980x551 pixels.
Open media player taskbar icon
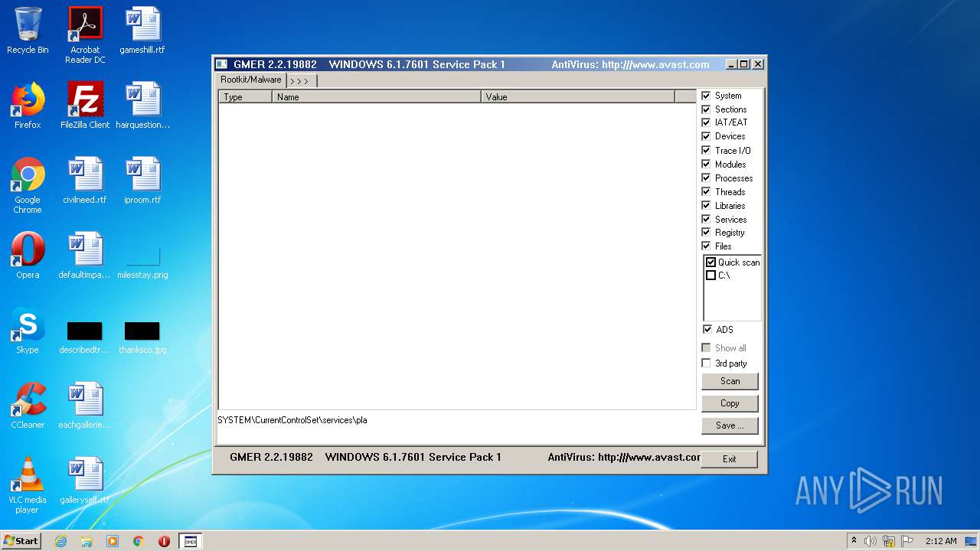coord(113,541)
